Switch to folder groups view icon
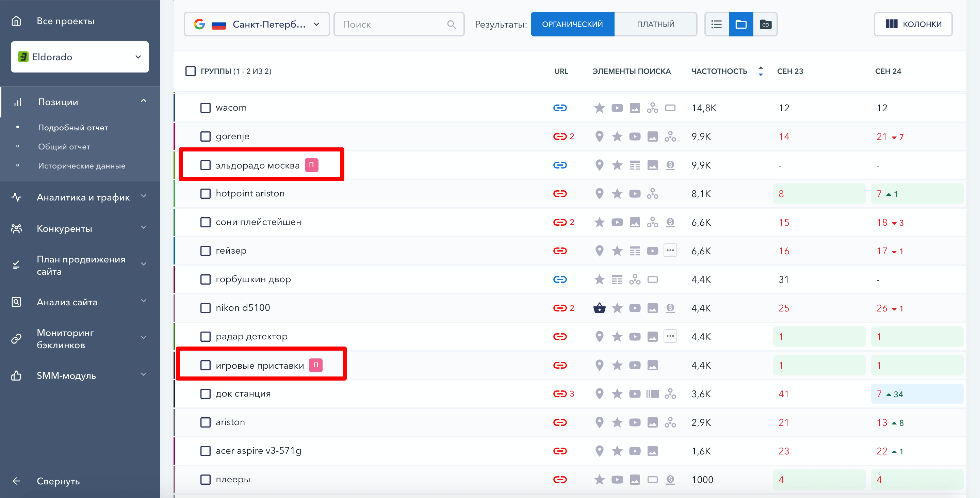The height and width of the screenshot is (498, 980). [x=741, y=25]
